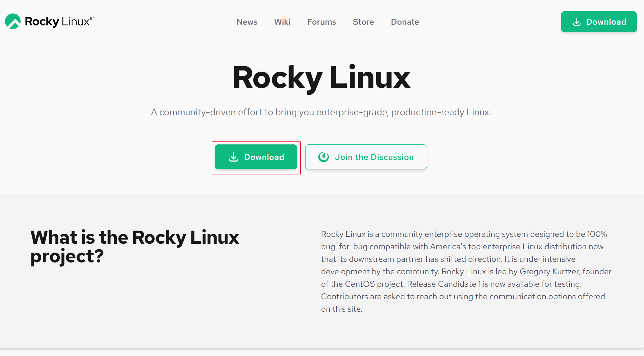Click the 'on this site.' final paragraph line
Screen dimensions: 644x356
tap(341, 309)
